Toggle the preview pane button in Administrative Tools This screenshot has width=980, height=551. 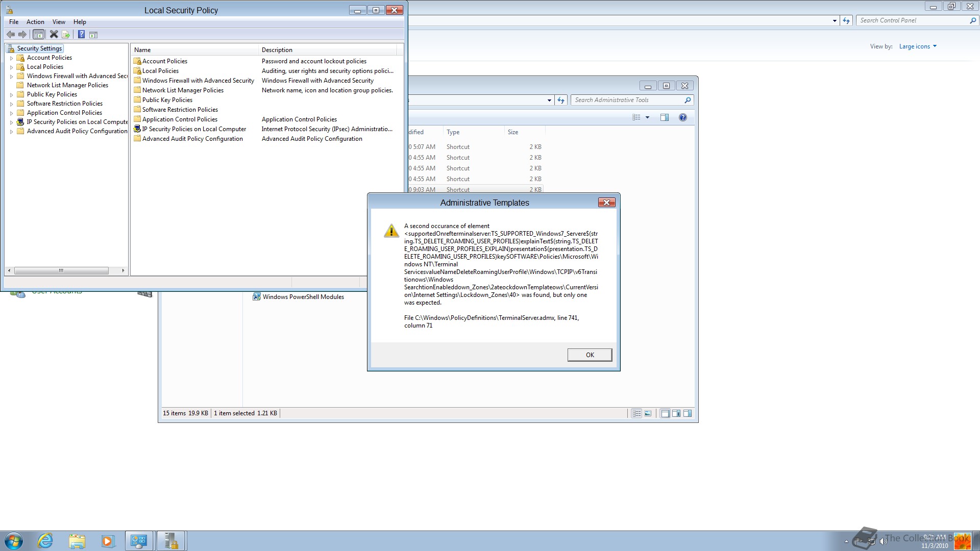(664, 117)
